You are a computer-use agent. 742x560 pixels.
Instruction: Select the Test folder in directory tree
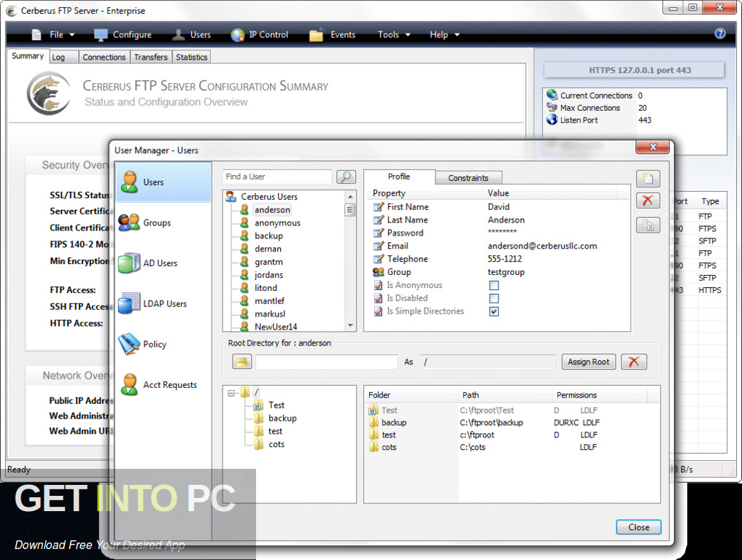tap(277, 405)
